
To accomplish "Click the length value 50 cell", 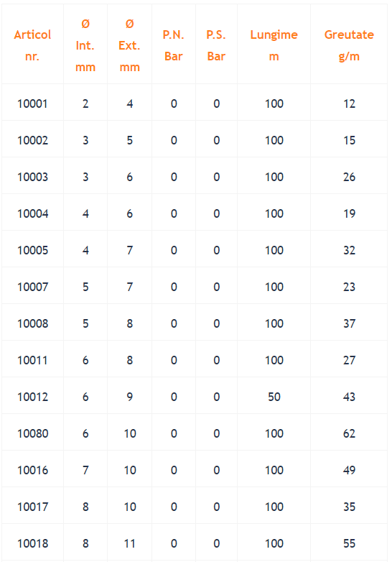I will point(274,397).
